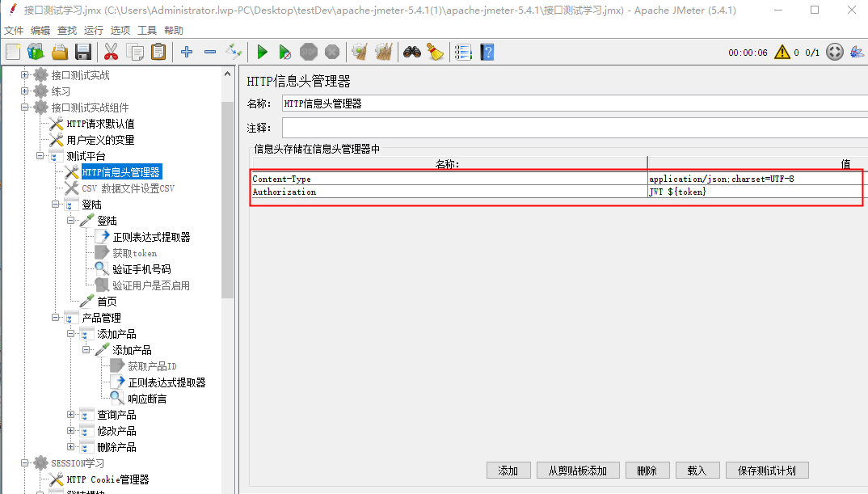Select 验证手机号码 assertion
The width and height of the screenshot is (868, 494).
tap(141, 269)
